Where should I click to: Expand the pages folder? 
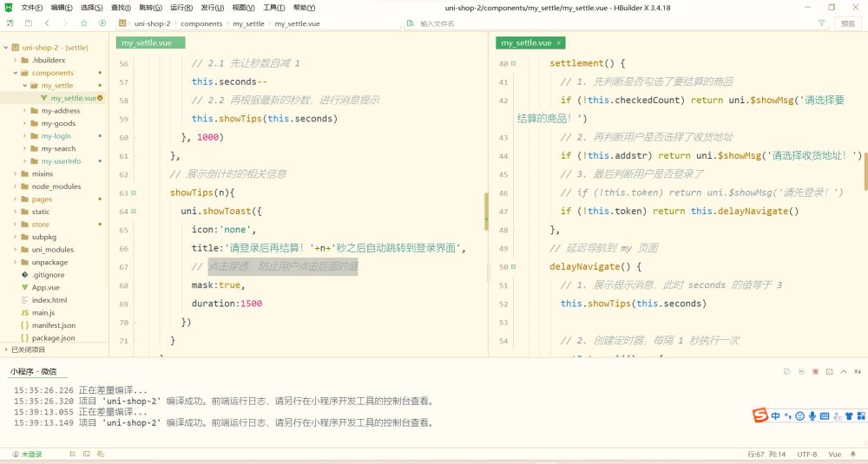15,199
